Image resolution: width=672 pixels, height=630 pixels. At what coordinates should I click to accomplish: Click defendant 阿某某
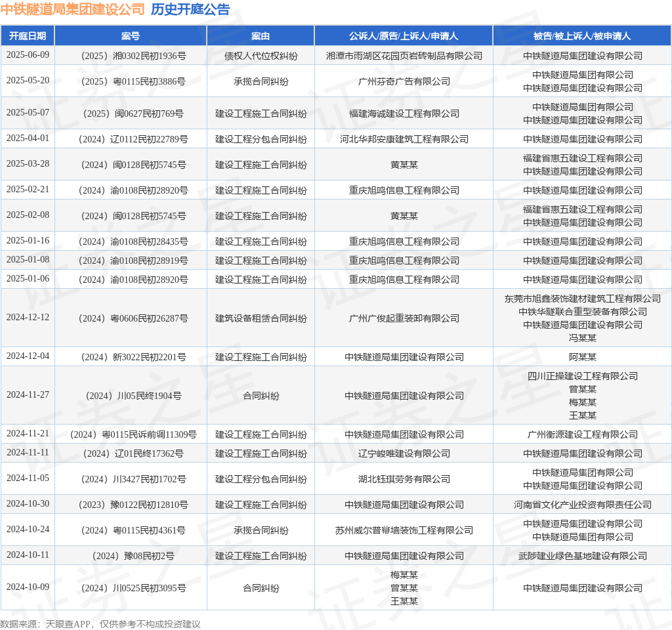[582, 357]
